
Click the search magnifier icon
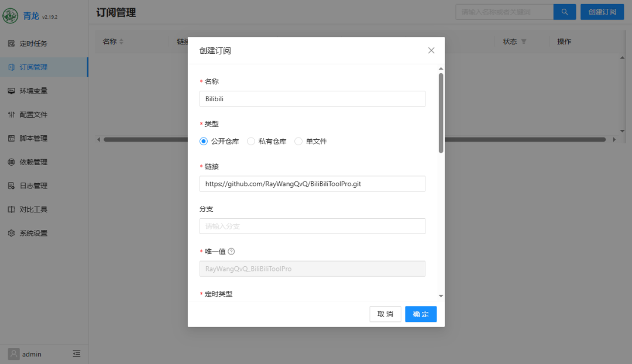click(564, 11)
